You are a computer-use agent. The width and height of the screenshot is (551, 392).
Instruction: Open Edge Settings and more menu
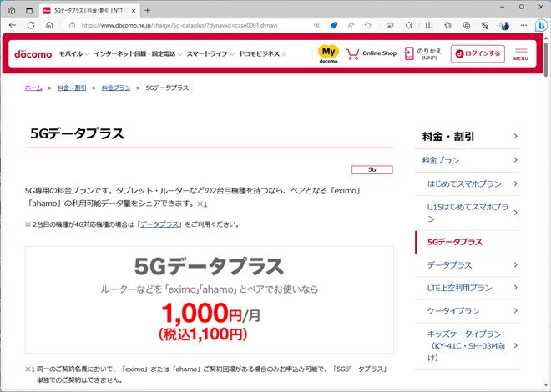coord(523,25)
